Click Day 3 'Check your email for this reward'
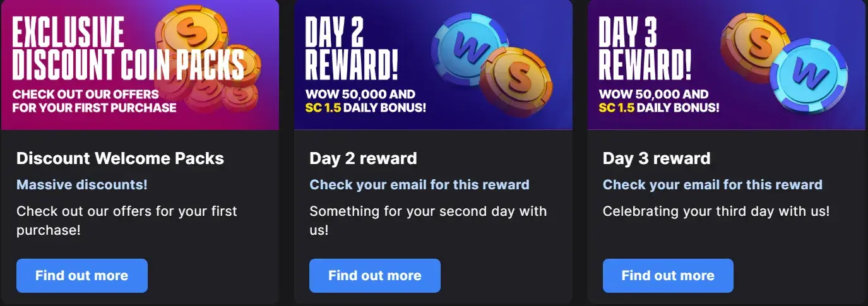Screen dimensions: 868x306 point(713,185)
